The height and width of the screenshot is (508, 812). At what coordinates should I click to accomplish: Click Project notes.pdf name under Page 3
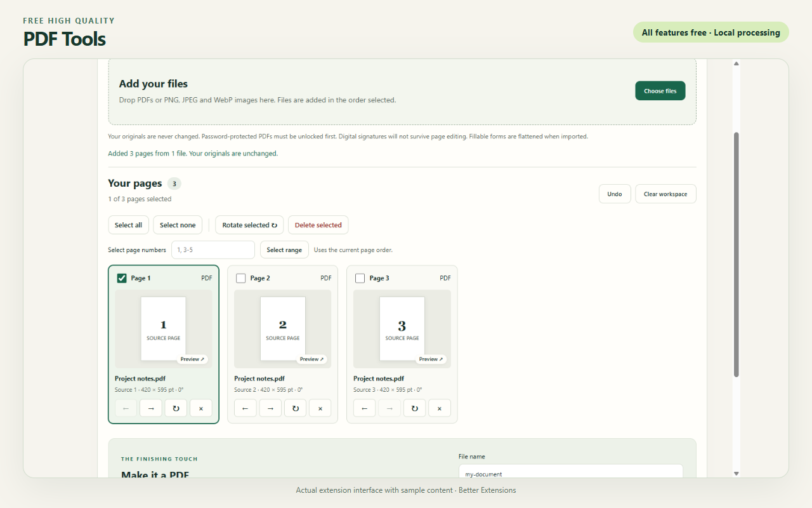379,378
